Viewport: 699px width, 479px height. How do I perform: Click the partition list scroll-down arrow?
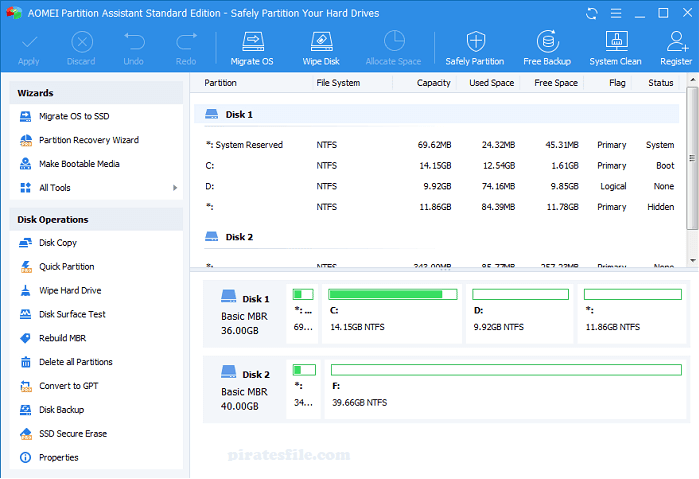click(x=692, y=260)
